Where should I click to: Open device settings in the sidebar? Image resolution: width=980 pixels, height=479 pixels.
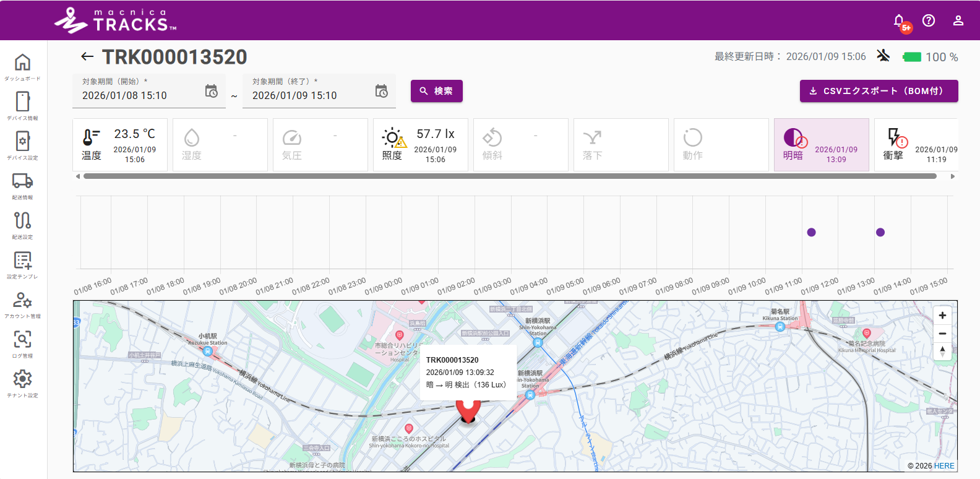pos(22,142)
